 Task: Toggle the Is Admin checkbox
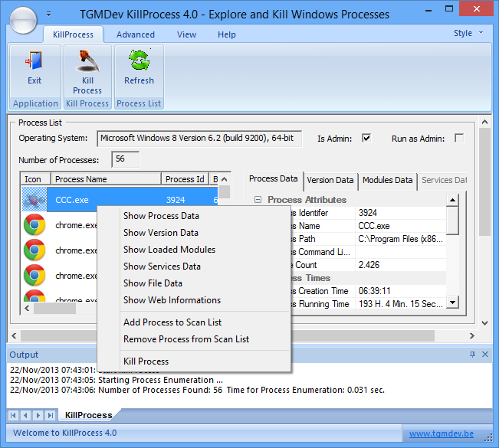[x=366, y=138]
